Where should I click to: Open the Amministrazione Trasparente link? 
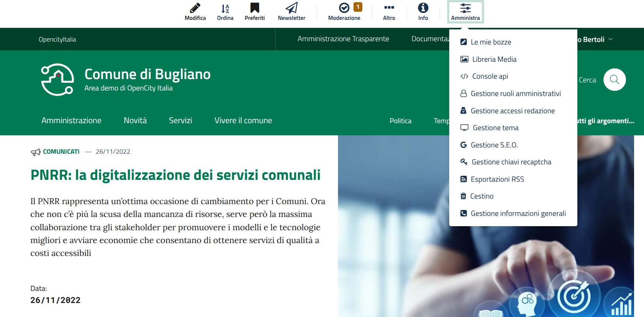343,39
